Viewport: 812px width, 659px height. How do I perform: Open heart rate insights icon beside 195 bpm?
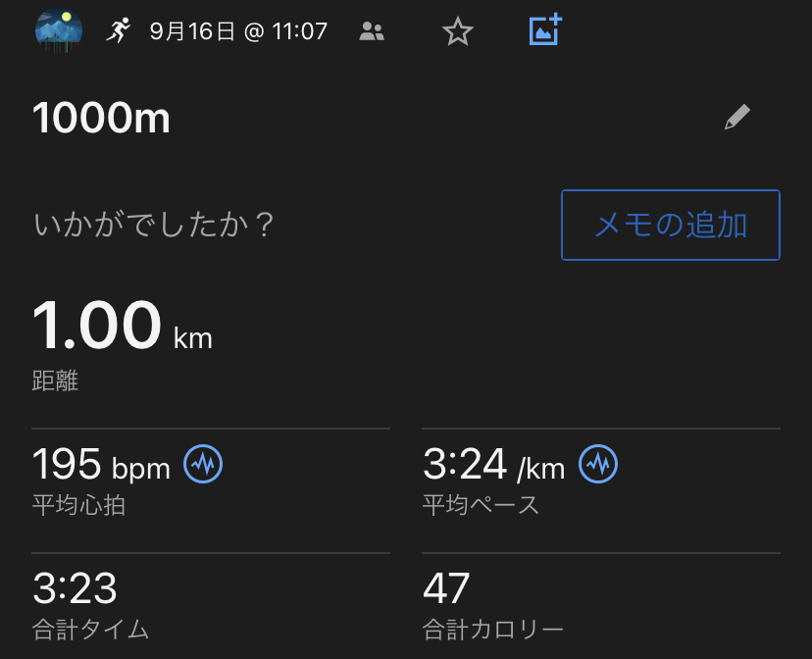pos(203,464)
